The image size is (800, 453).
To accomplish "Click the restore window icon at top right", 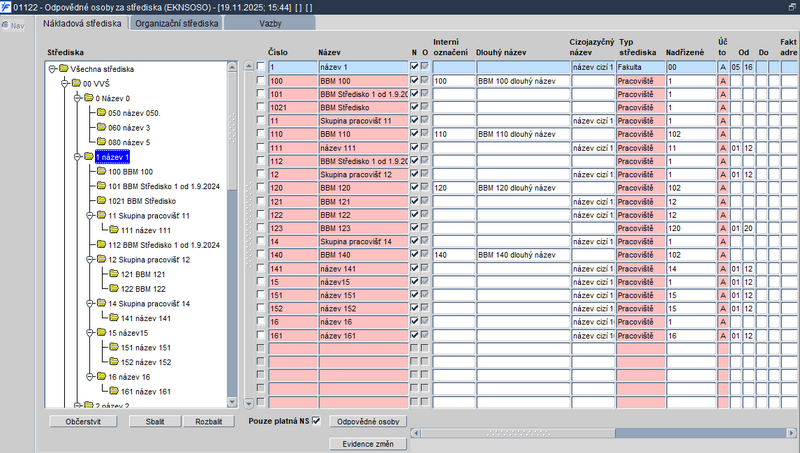I will click(x=792, y=7).
